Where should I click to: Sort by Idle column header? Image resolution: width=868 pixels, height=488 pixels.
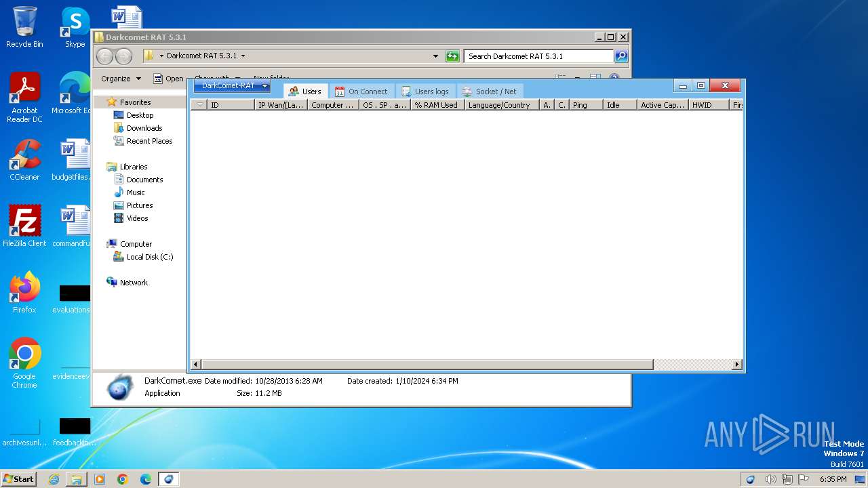coord(620,105)
